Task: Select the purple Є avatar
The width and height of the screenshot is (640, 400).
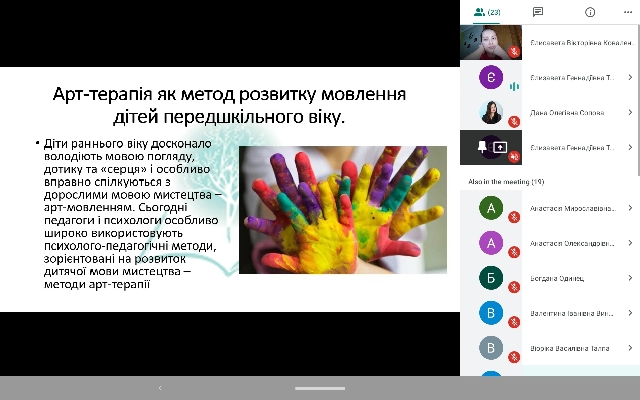Action: click(x=491, y=77)
